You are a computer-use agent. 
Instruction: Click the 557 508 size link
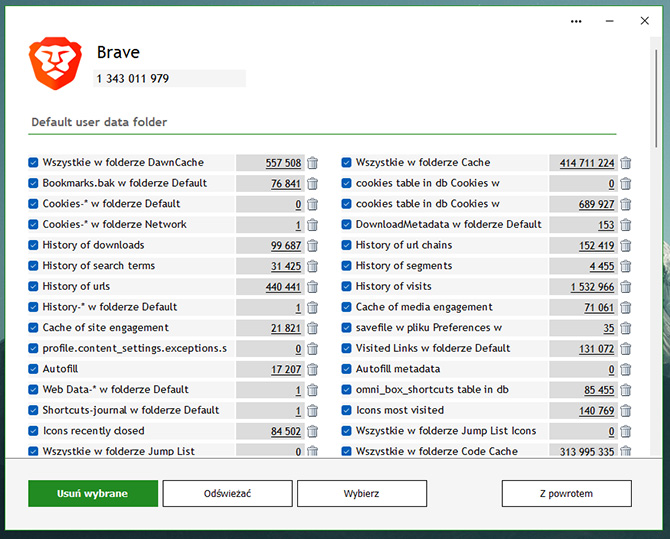283,163
